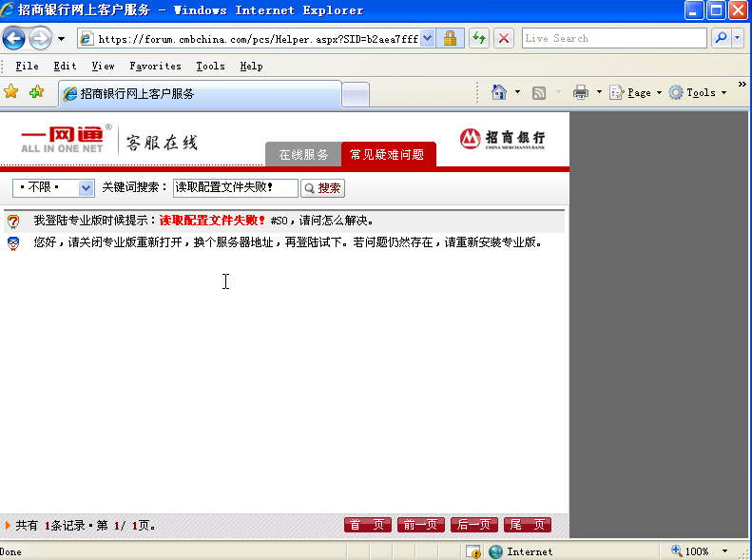Click the Home page icon
The height and width of the screenshot is (560, 752).
tap(499, 92)
